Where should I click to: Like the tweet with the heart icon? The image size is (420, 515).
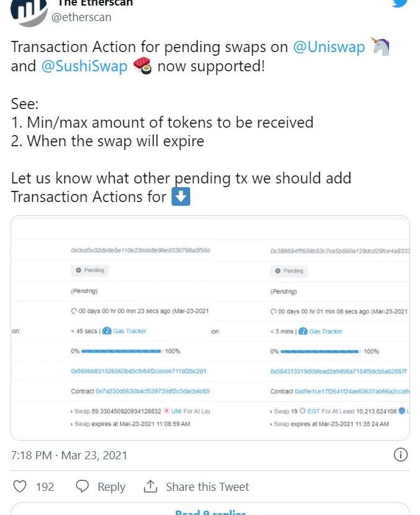(x=20, y=486)
